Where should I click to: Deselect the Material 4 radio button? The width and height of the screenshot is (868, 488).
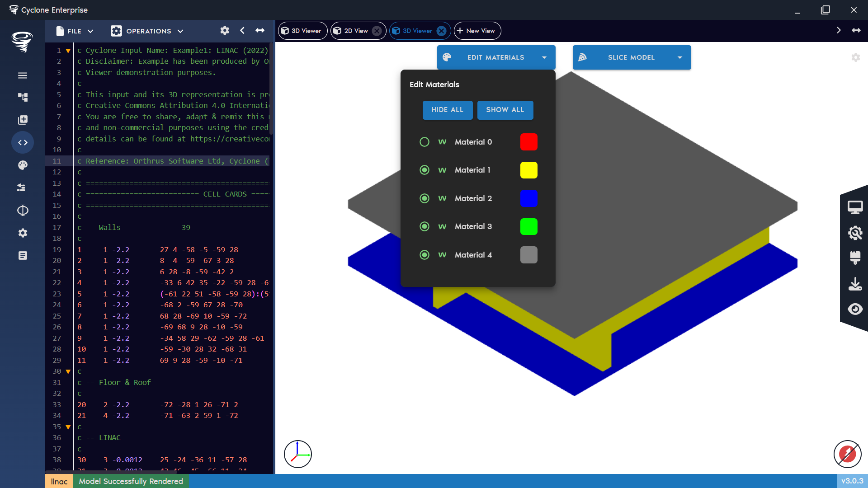pos(425,254)
